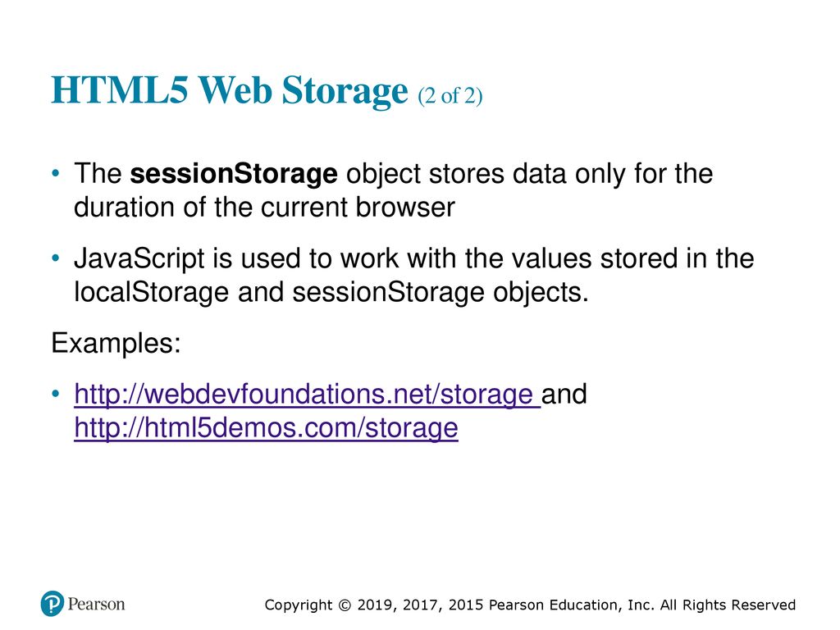The height and width of the screenshot is (630, 840).
Task: Click the Examples: heading
Action: click(116, 343)
